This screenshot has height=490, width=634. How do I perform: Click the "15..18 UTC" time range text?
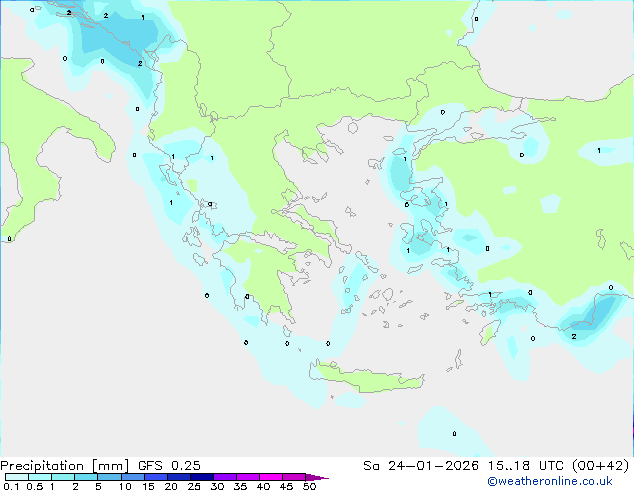(x=525, y=466)
